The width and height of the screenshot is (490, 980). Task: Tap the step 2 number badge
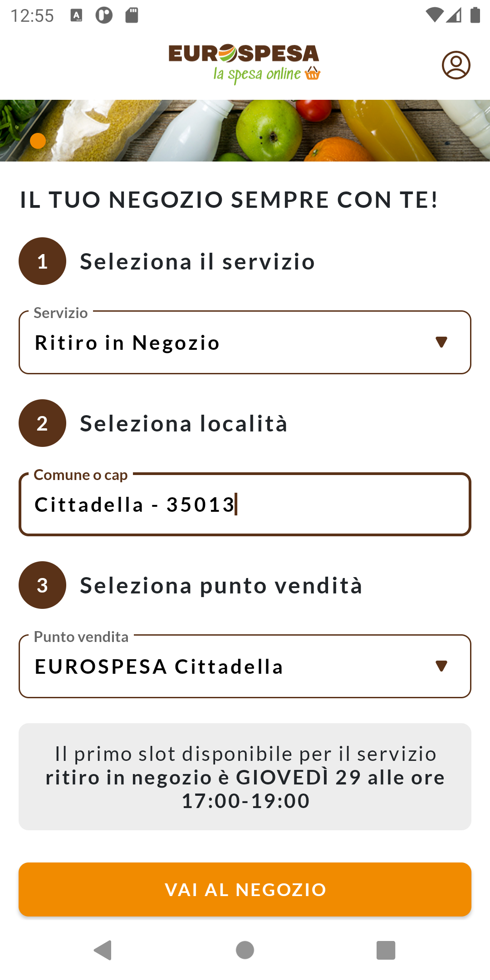42,423
